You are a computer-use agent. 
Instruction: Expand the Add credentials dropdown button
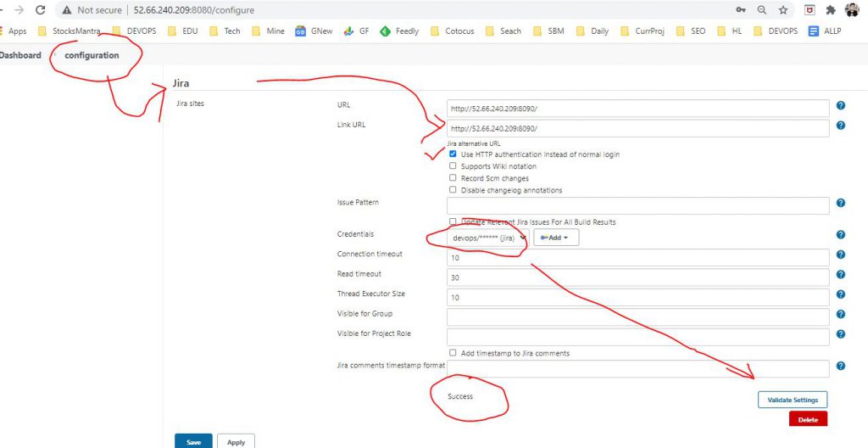point(555,238)
